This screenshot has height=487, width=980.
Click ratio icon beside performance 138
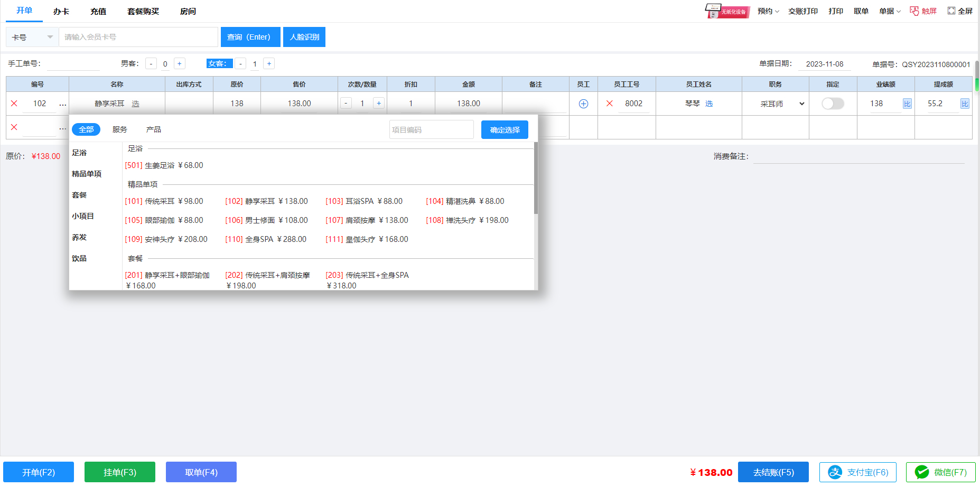click(907, 104)
